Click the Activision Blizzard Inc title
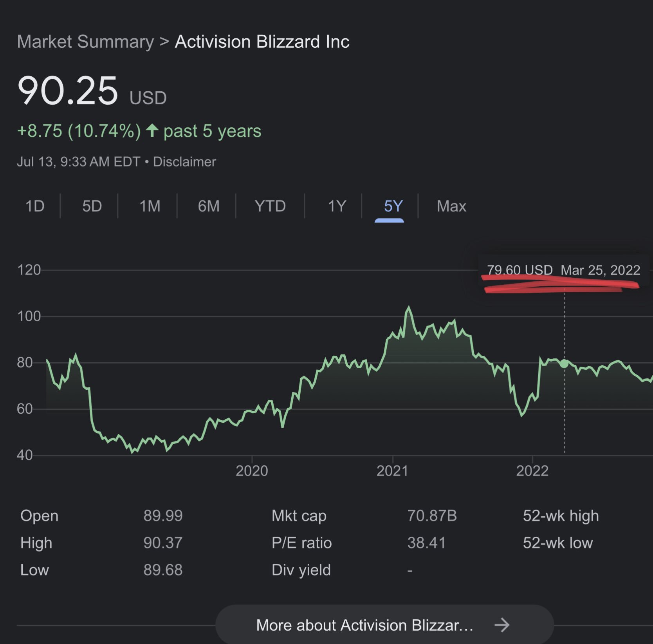 coord(262,42)
